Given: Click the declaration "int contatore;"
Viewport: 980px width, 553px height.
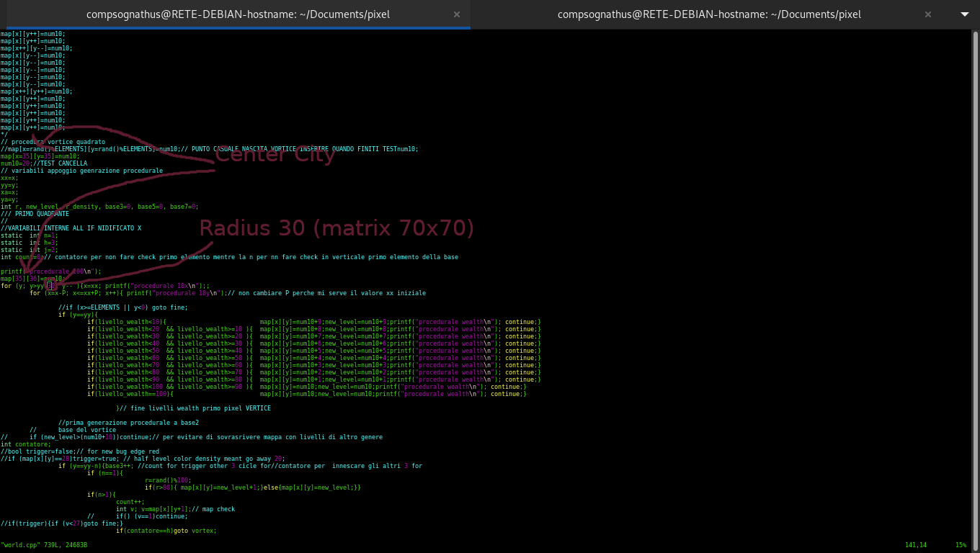Looking at the screenshot, I should (x=26, y=444).
